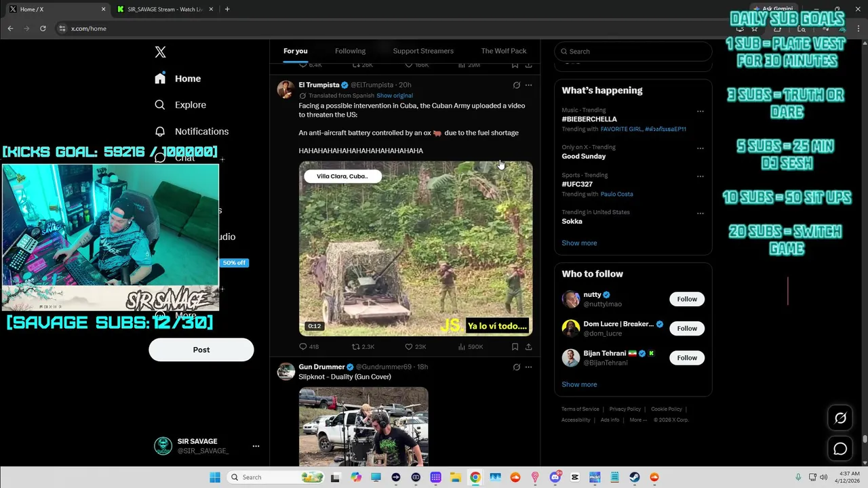The width and height of the screenshot is (868, 488).
Task: Open the Support Streamers tab
Action: [423, 51]
